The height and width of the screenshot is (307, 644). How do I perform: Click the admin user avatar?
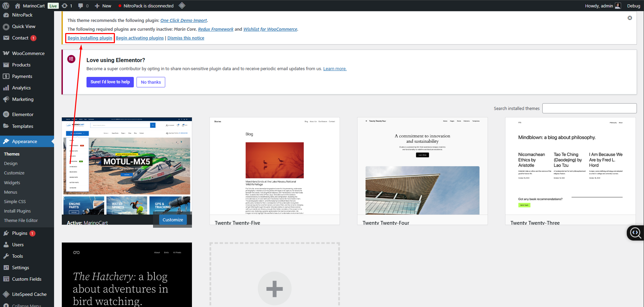pos(618,6)
